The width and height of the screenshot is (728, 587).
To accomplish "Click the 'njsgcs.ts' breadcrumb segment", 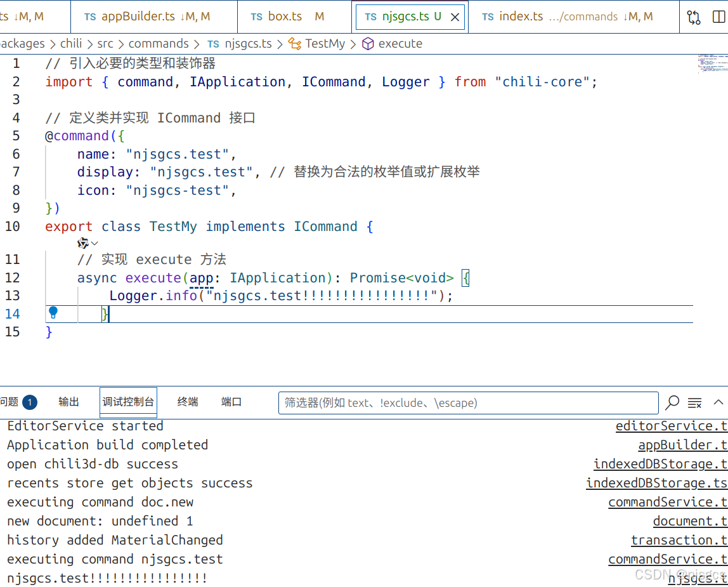I will point(249,44).
